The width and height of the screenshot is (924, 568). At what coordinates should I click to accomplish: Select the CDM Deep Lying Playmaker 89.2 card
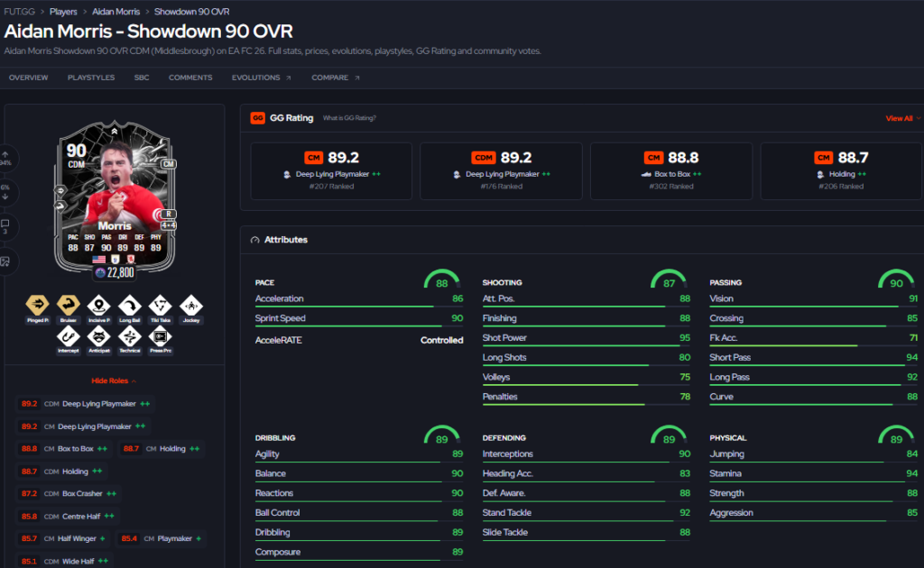point(501,171)
